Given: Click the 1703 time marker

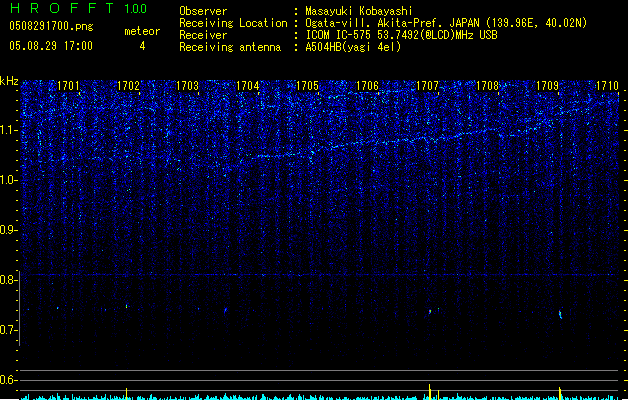Looking at the screenshot, I should coord(188,86).
